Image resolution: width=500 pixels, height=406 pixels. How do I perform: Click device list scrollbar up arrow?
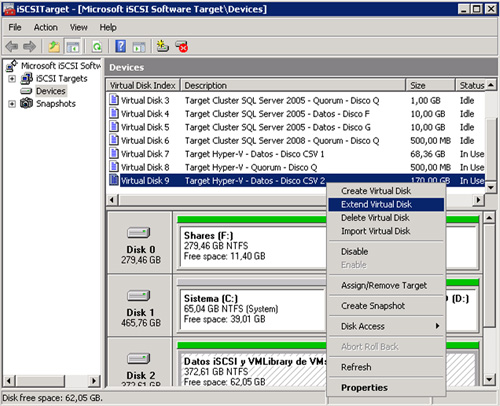click(491, 85)
